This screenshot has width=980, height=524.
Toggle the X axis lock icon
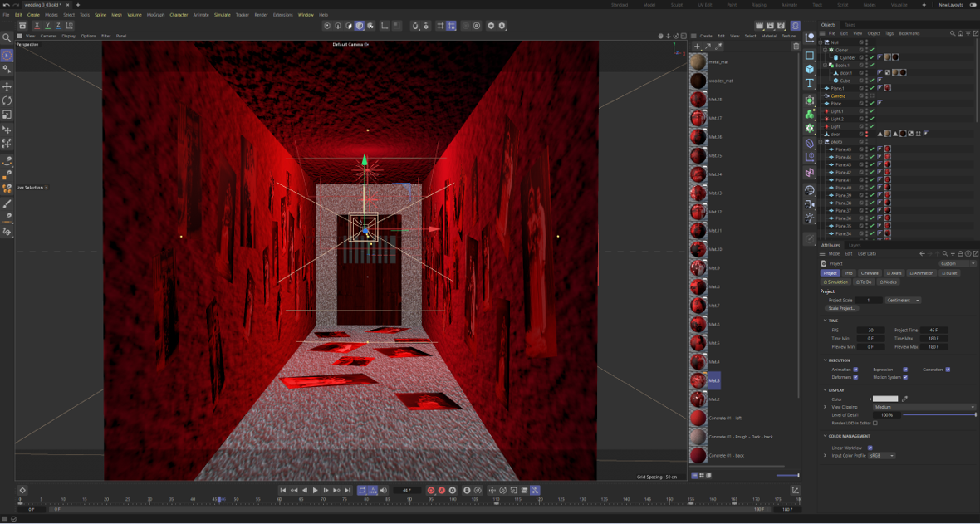click(37, 26)
